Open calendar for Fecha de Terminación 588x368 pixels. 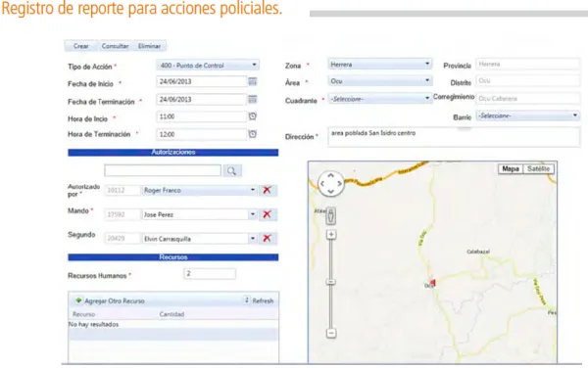coord(253,99)
